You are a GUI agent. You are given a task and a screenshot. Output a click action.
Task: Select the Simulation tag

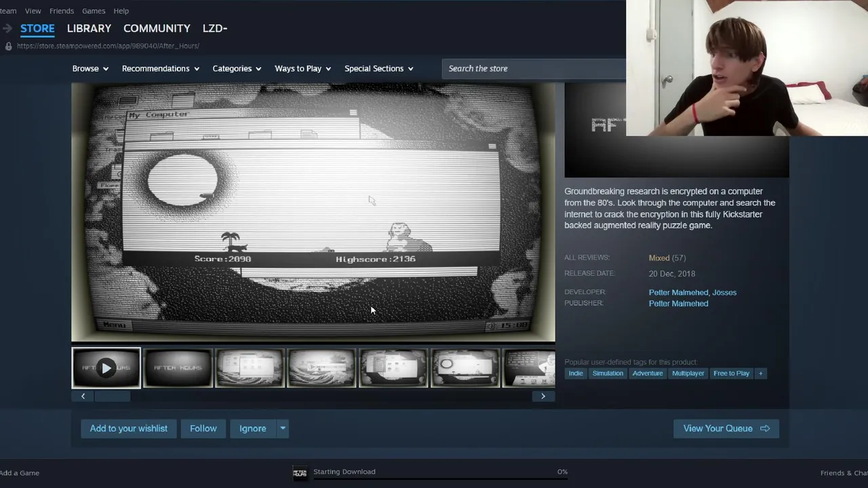pos(608,373)
